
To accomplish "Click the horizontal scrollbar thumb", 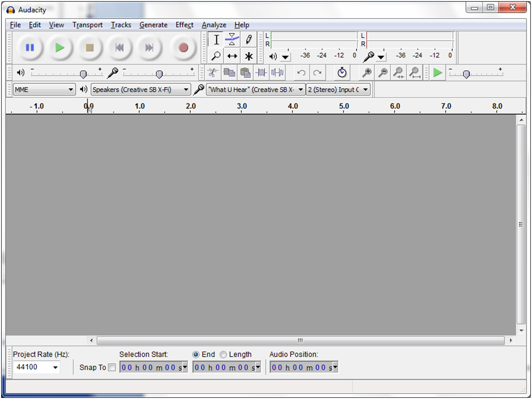I will click(301, 340).
